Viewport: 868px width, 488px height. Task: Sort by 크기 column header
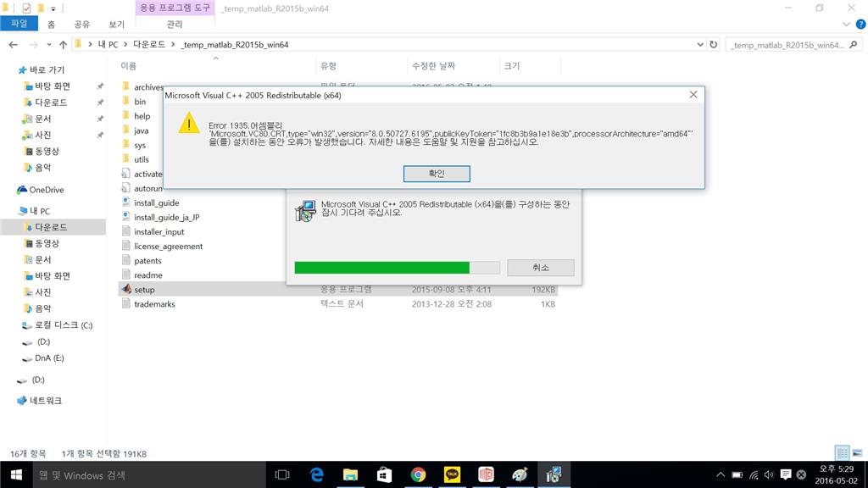[x=511, y=66]
